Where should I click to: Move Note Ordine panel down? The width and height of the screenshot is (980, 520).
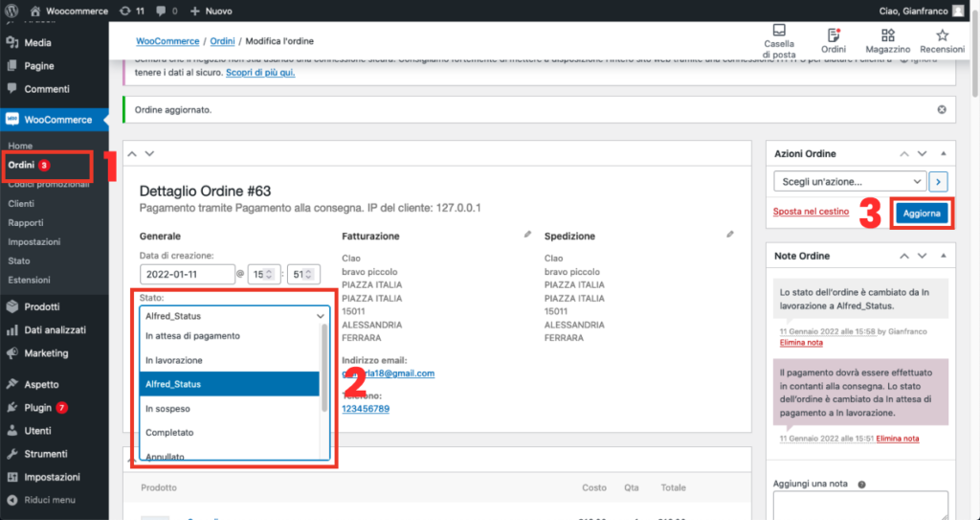(922, 256)
